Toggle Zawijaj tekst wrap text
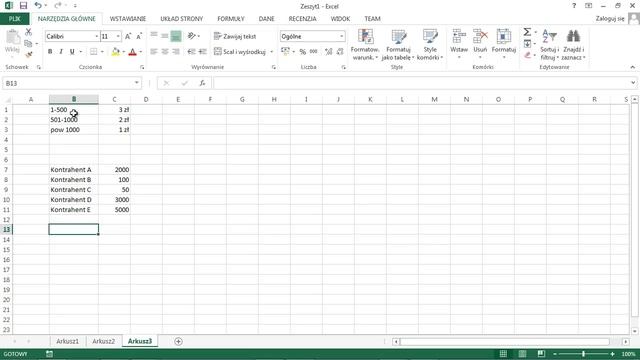 pos(235,36)
